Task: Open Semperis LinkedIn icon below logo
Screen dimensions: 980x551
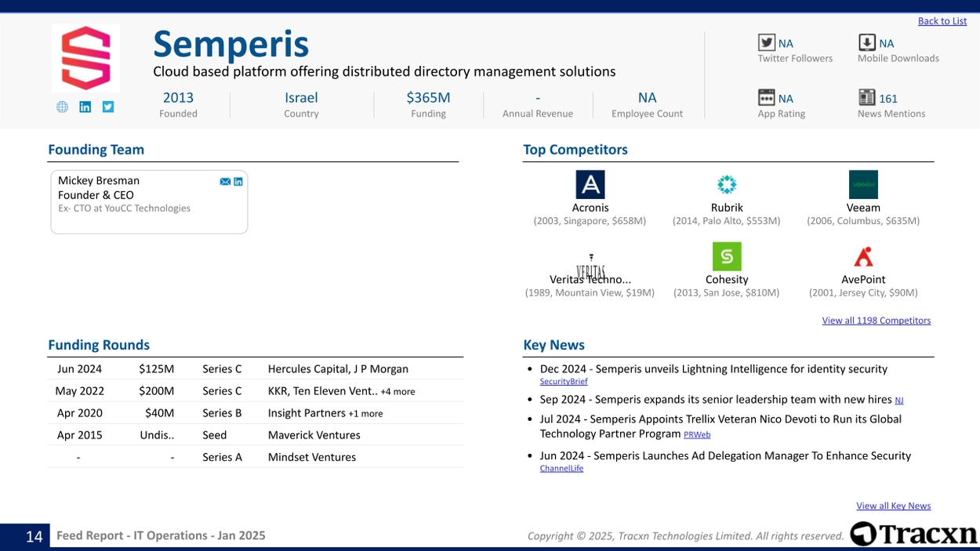Action: [85, 107]
